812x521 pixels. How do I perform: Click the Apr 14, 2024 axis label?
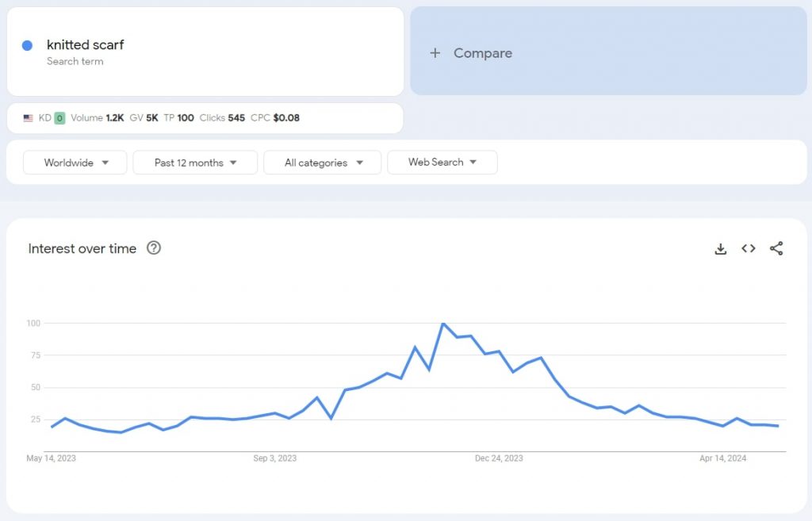pos(723,458)
